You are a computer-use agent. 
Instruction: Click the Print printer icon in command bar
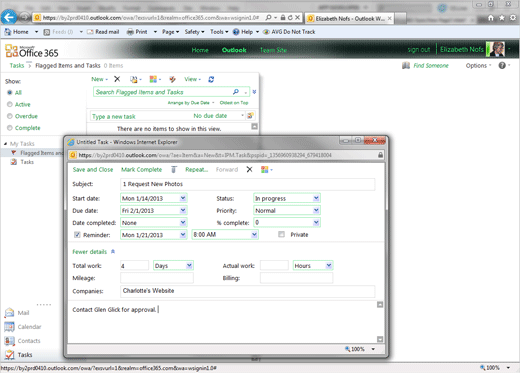[x=130, y=32]
